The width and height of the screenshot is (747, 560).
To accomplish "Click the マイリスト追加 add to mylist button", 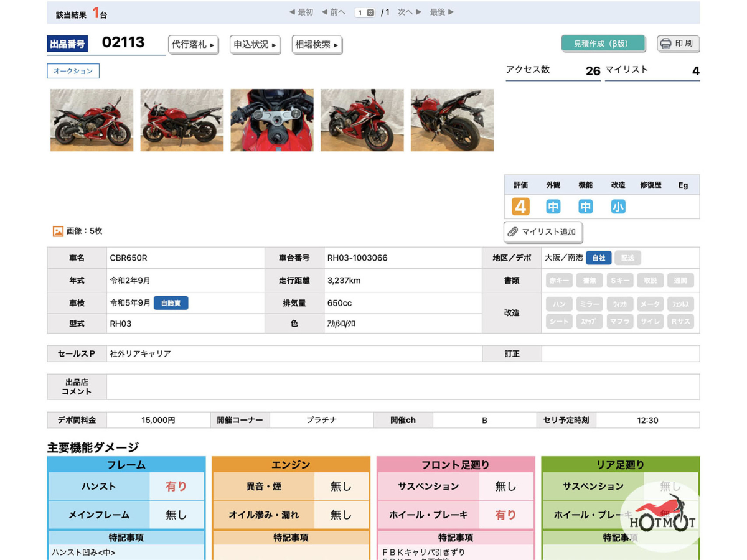I will click(x=543, y=232).
